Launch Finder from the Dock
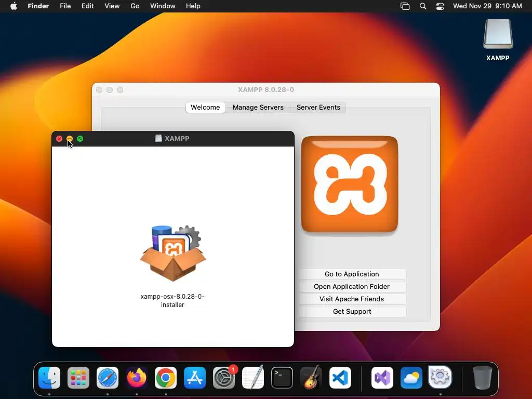532x399 pixels. pyautogui.click(x=49, y=378)
